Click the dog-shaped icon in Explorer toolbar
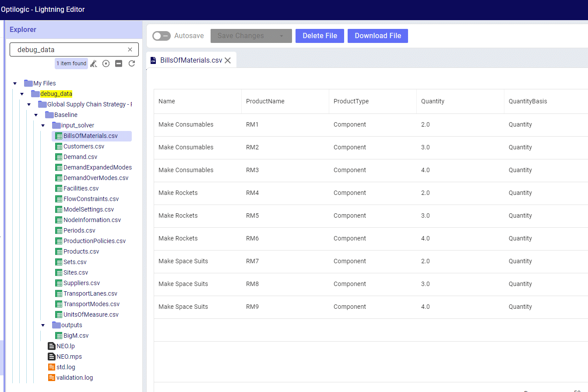 [94, 64]
